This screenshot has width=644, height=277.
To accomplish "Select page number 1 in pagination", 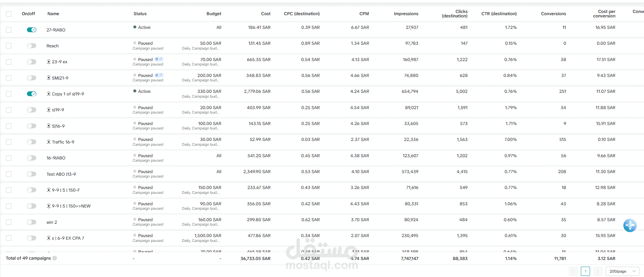I will [585, 271].
